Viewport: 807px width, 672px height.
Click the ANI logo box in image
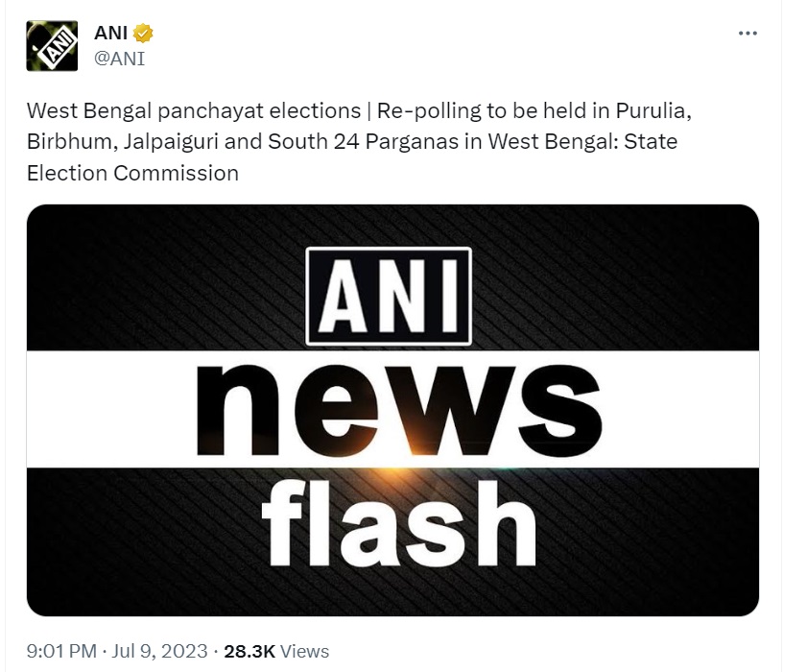click(x=389, y=296)
